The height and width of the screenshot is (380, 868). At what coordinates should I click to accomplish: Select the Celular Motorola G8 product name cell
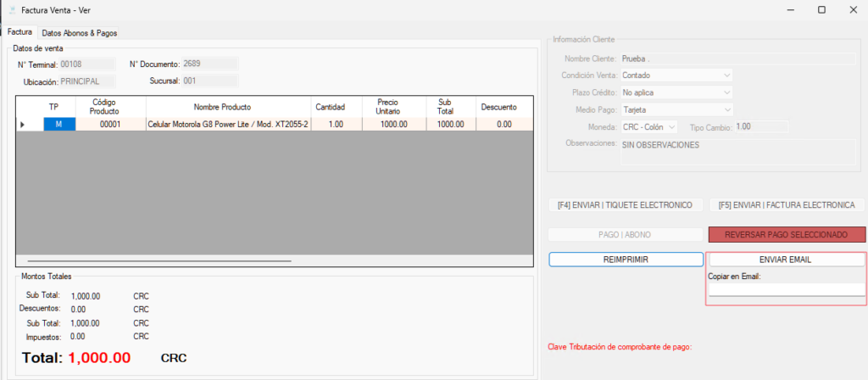click(228, 124)
